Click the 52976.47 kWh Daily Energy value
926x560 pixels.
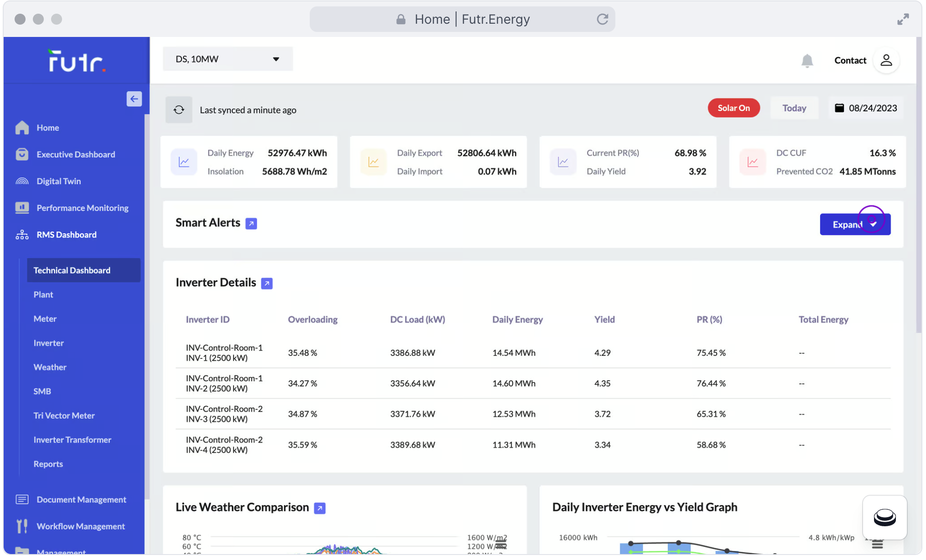[297, 153]
